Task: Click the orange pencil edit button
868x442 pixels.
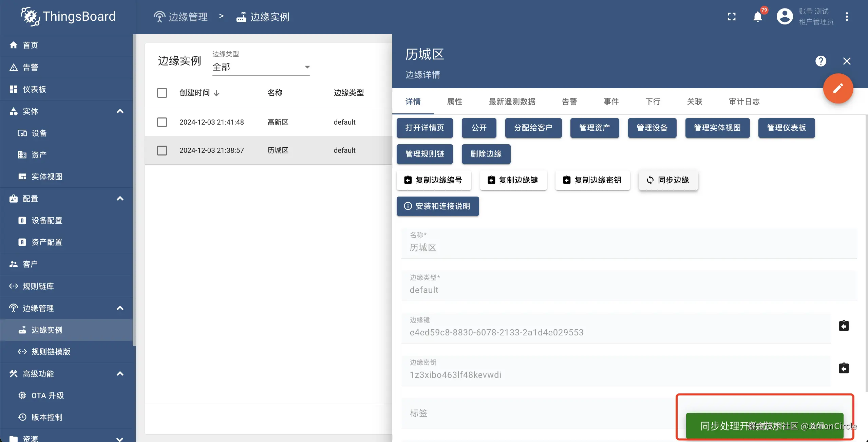Action: tap(838, 88)
